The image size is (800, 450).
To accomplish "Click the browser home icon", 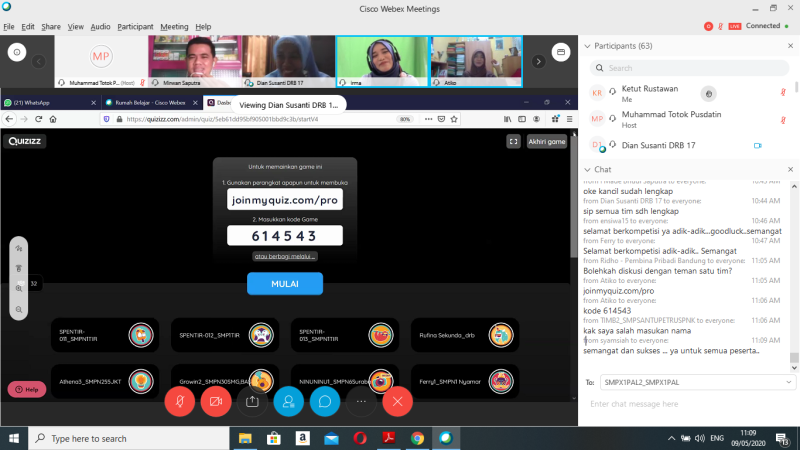I will pos(53,119).
